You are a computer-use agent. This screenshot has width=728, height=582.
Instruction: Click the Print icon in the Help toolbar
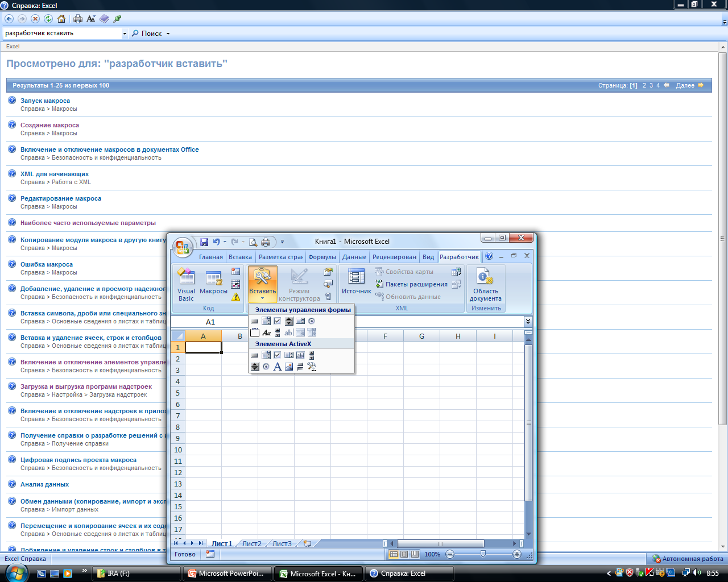coord(78,19)
